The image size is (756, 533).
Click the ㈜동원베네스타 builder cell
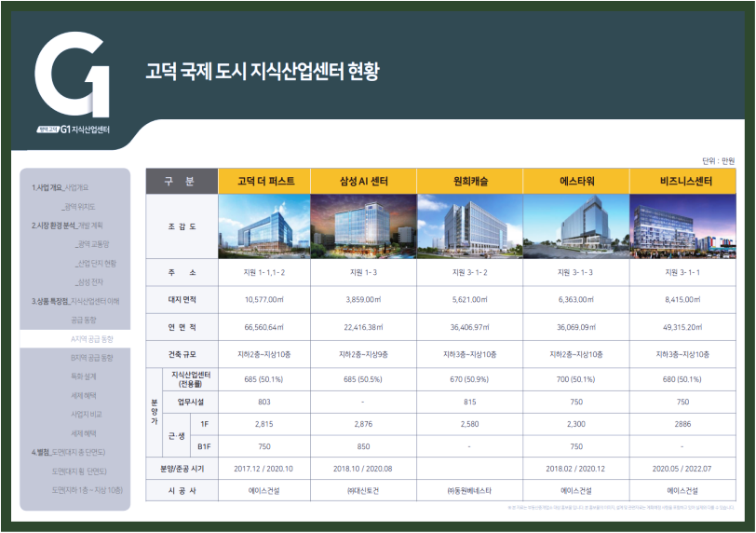click(469, 491)
